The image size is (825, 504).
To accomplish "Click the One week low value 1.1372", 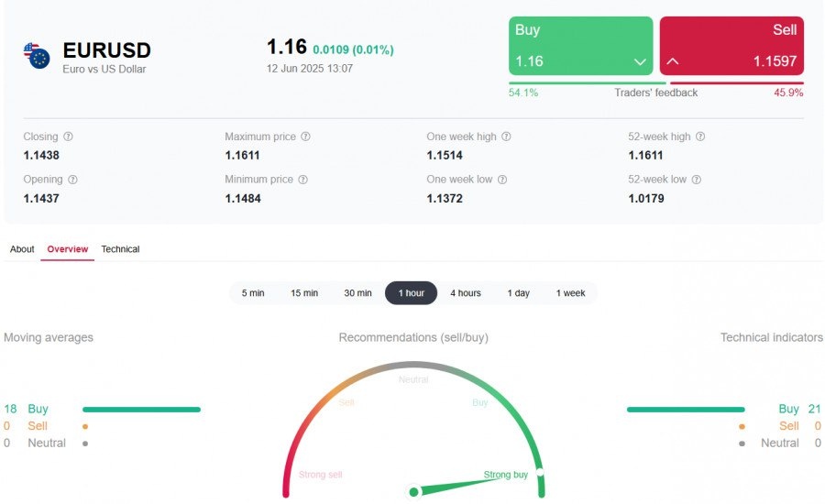I will pos(445,198).
